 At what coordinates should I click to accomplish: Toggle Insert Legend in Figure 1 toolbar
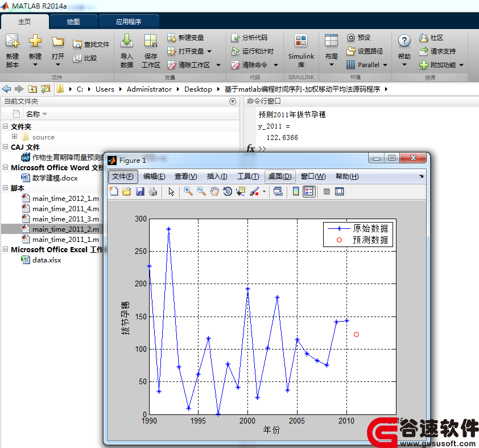309,192
